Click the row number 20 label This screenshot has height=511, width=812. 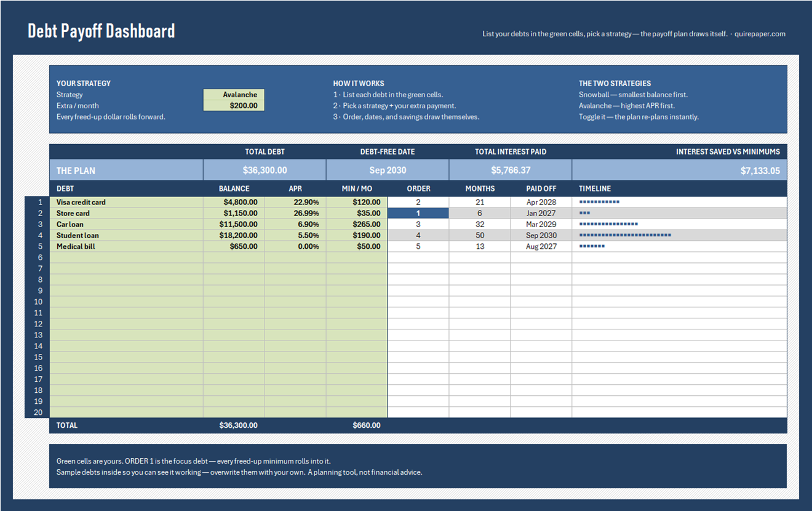(x=38, y=412)
